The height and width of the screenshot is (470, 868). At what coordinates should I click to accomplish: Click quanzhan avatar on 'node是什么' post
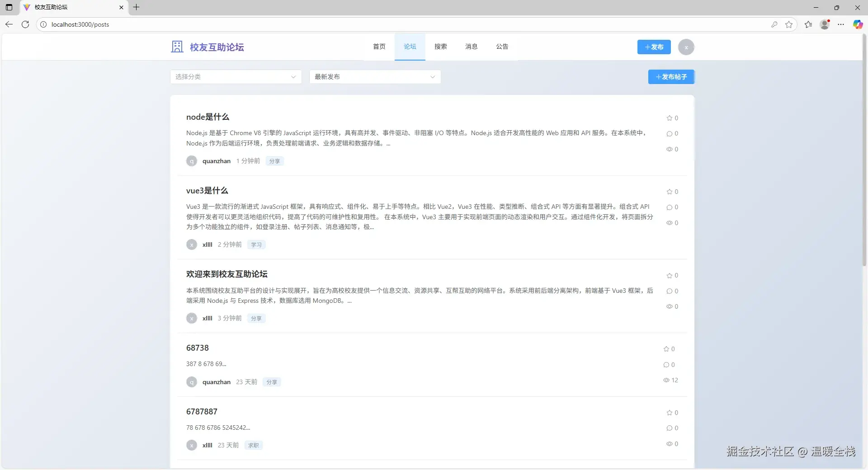coord(192,161)
